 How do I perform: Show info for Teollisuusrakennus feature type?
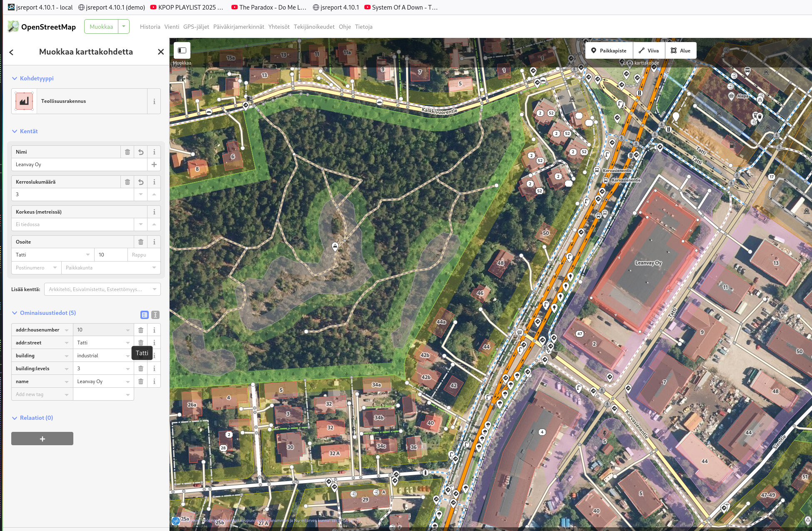click(x=154, y=101)
